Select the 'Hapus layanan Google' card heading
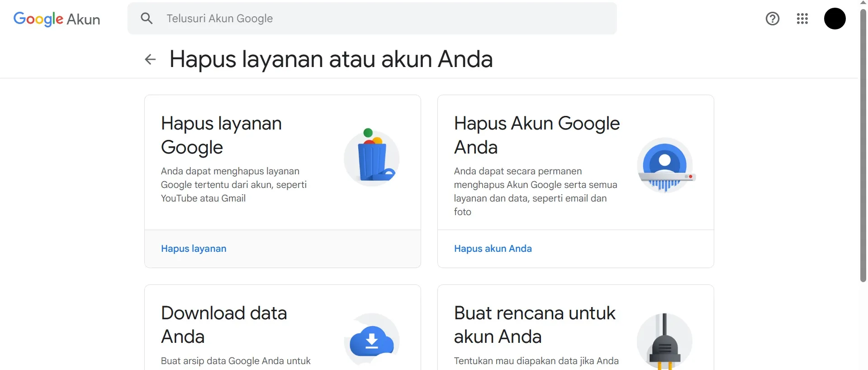The width and height of the screenshot is (868, 370). click(x=221, y=135)
